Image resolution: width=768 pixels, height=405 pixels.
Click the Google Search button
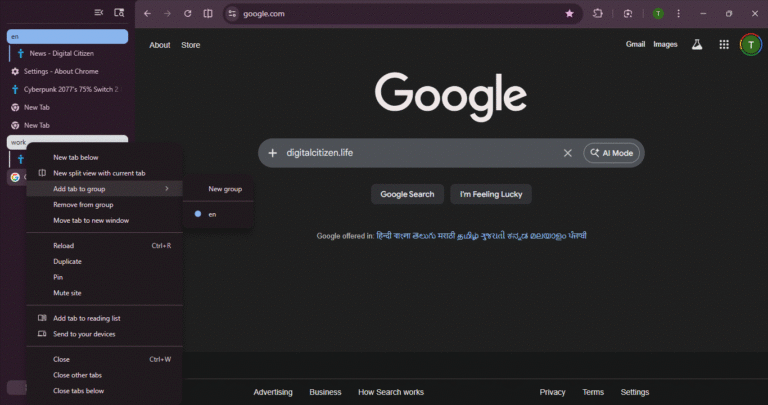[x=408, y=194]
